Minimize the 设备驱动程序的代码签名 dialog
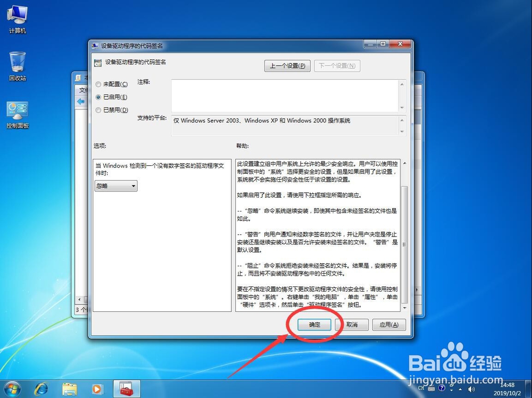The height and width of the screenshot is (398, 532). (370, 44)
